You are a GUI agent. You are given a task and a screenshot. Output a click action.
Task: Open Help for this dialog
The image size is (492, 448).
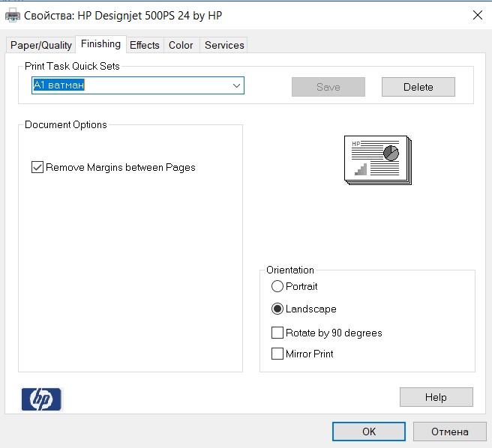(436, 397)
